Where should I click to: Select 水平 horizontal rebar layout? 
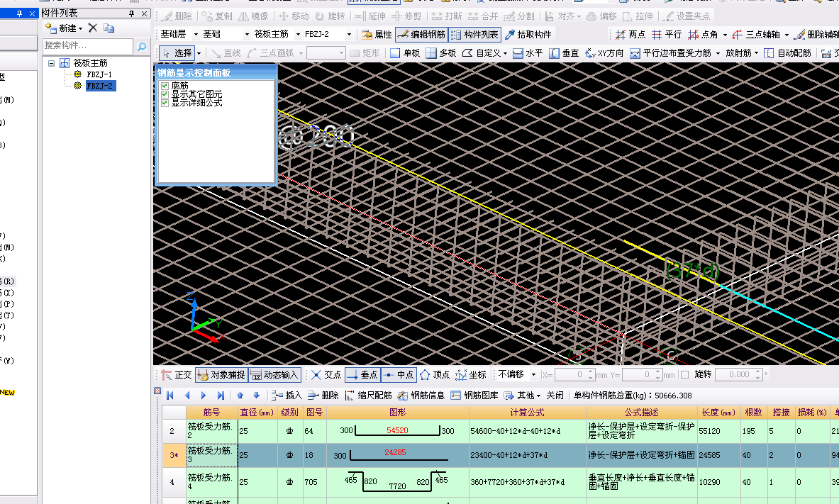[528, 53]
